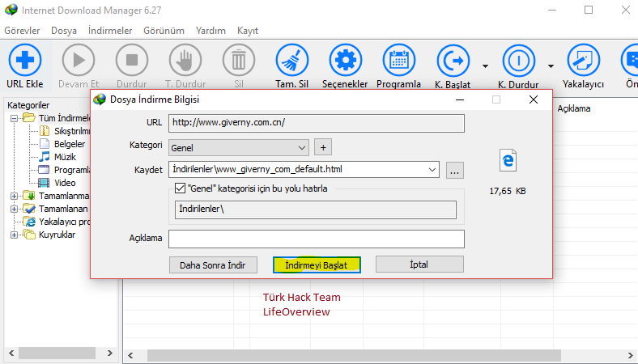Select the Yakalayıcı projeleri tree item
Viewport: 638px width, 364px height.
coord(64,222)
